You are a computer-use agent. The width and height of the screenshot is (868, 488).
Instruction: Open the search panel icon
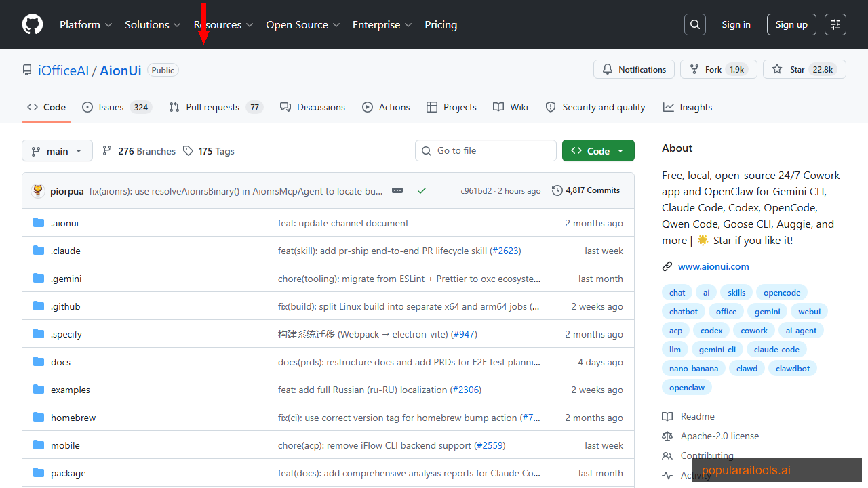(x=694, y=24)
